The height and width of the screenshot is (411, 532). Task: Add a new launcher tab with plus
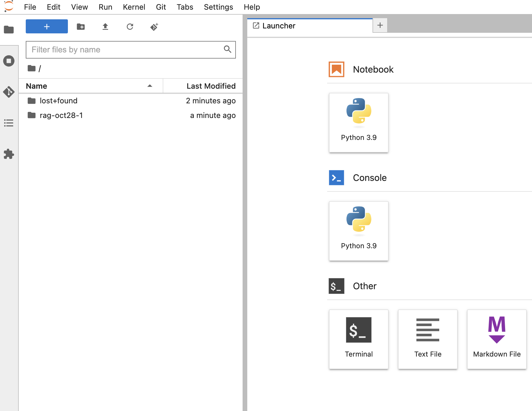point(380,25)
